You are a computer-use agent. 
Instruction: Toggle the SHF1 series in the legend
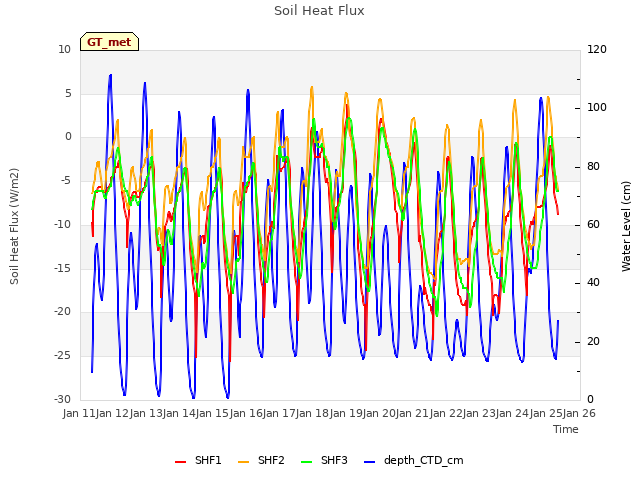click(198, 461)
